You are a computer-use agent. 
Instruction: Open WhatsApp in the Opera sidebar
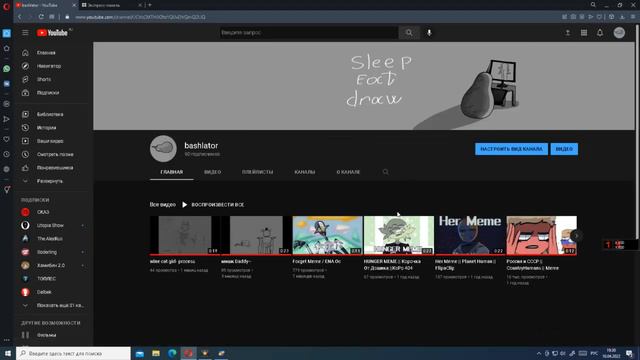7,69
